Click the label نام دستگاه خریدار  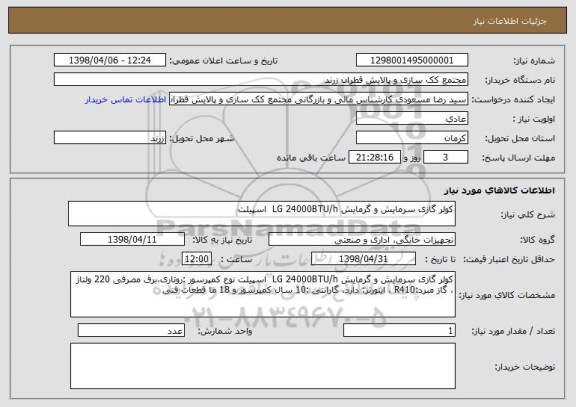(x=520, y=80)
